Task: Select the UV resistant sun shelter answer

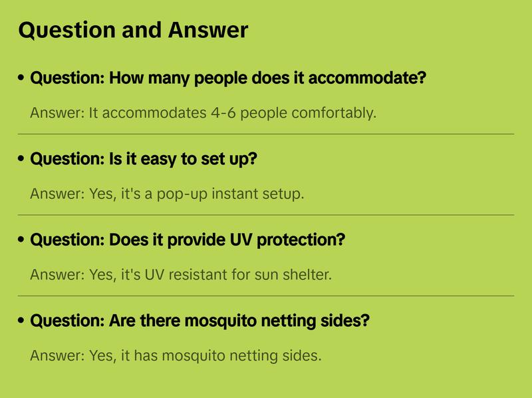Action: [x=181, y=274]
